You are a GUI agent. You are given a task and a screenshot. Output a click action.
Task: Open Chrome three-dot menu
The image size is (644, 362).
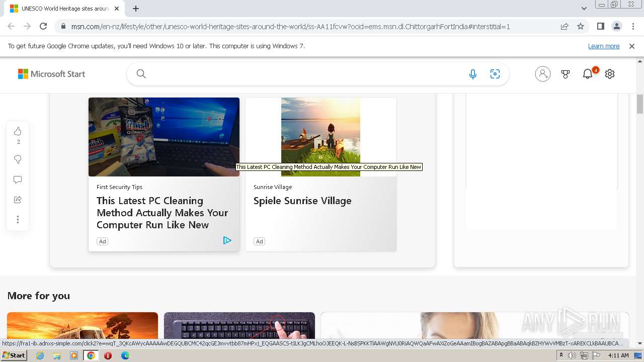(633, 26)
